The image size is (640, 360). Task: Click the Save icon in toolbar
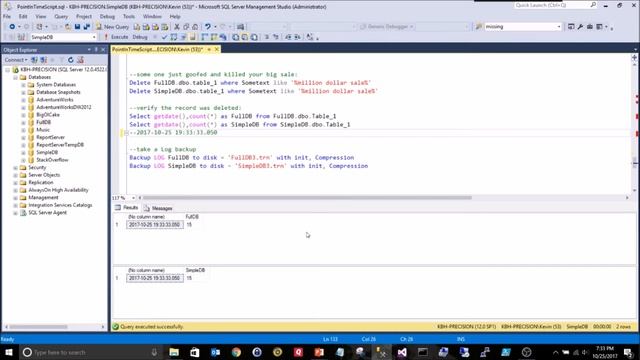point(77,27)
